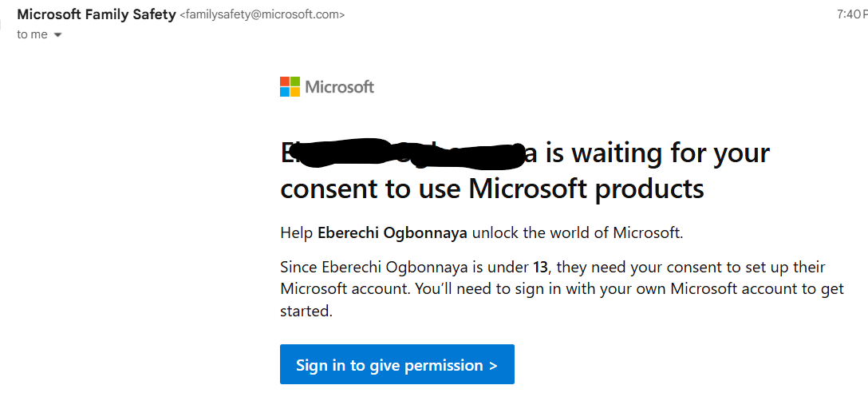The width and height of the screenshot is (868, 397).
Task: Click the word "started." ending the paragraph
Action: pyautogui.click(x=306, y=311)
